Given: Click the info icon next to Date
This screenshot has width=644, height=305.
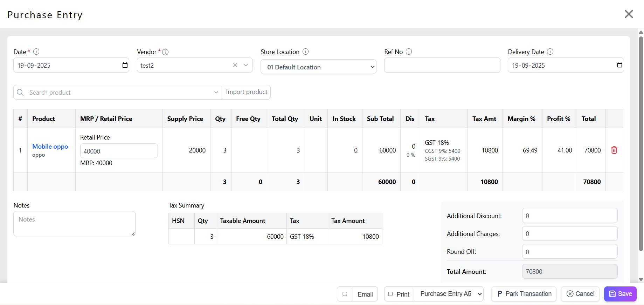Looking at the screenshot, I should (x=36, y=52).
